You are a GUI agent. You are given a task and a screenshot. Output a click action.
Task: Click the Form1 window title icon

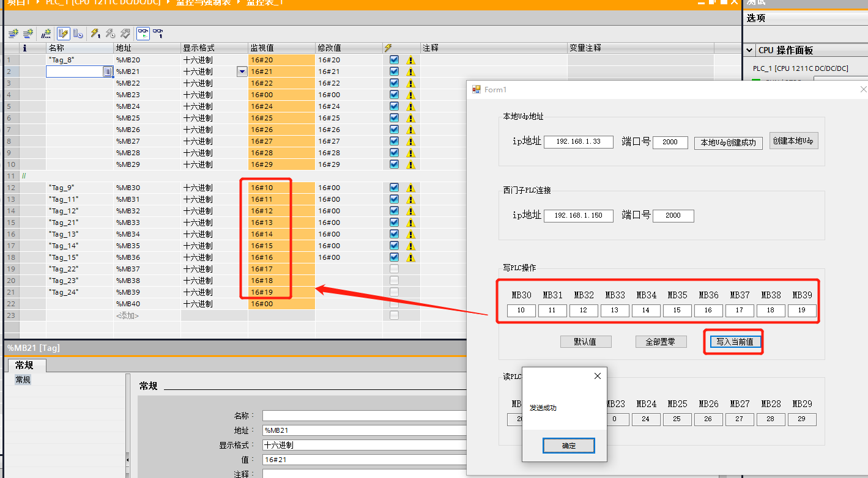[x=477, y=89]
